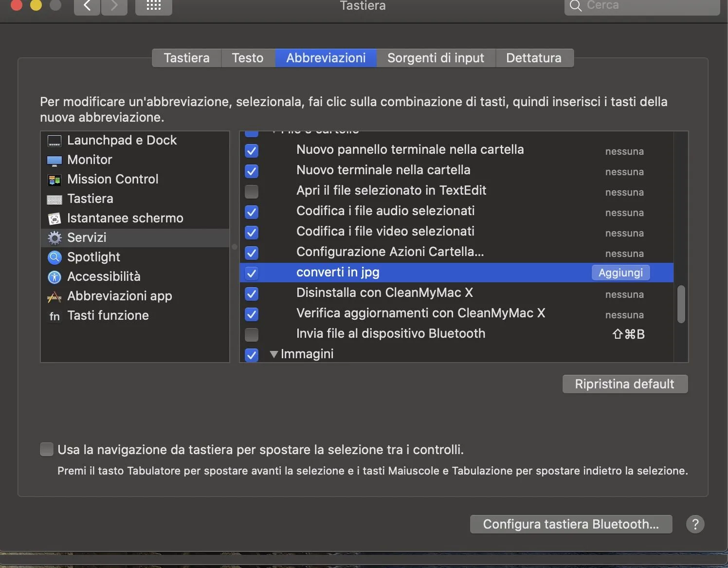Show all preferences with grid icon

[x=153, y=6]
